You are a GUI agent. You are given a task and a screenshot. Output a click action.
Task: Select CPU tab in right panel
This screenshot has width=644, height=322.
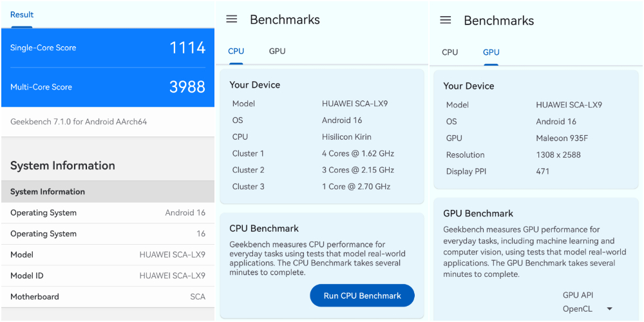[x=450, y=52]
